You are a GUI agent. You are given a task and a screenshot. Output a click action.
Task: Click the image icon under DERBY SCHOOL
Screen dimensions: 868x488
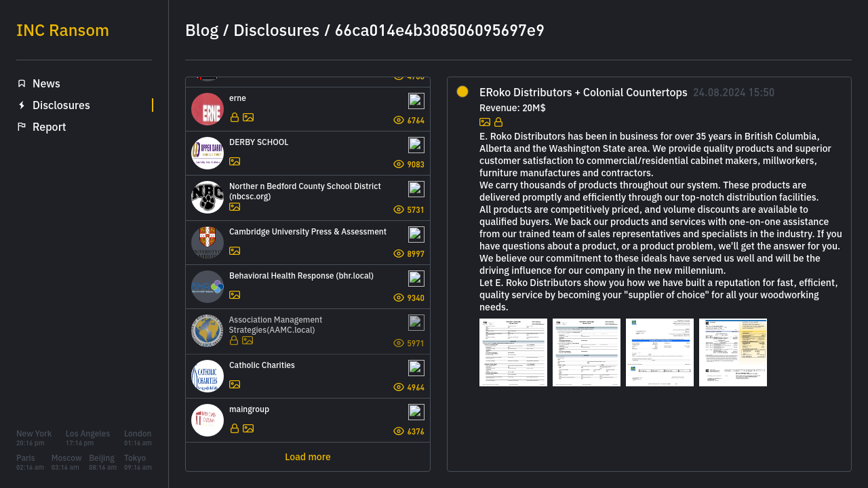pos(235,161)
